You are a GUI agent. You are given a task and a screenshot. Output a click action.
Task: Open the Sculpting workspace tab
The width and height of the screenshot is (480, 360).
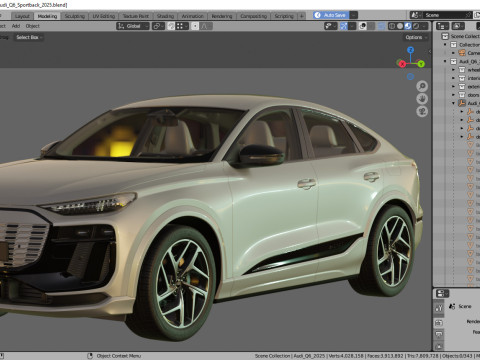[x=74, y=16]
